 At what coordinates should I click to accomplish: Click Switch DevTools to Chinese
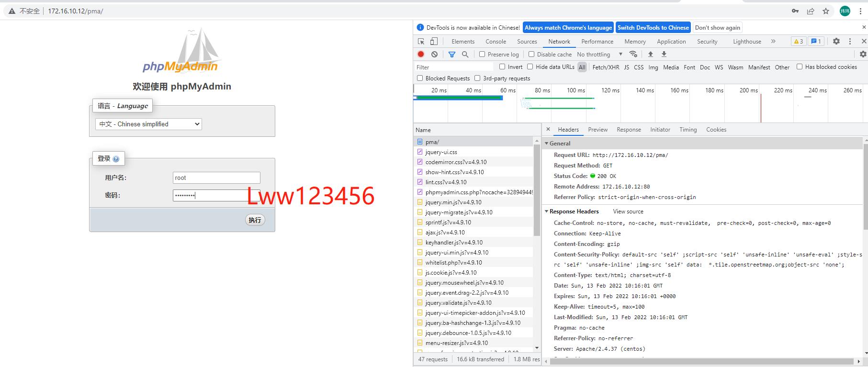pyautogui.click(x=653, y=28)
